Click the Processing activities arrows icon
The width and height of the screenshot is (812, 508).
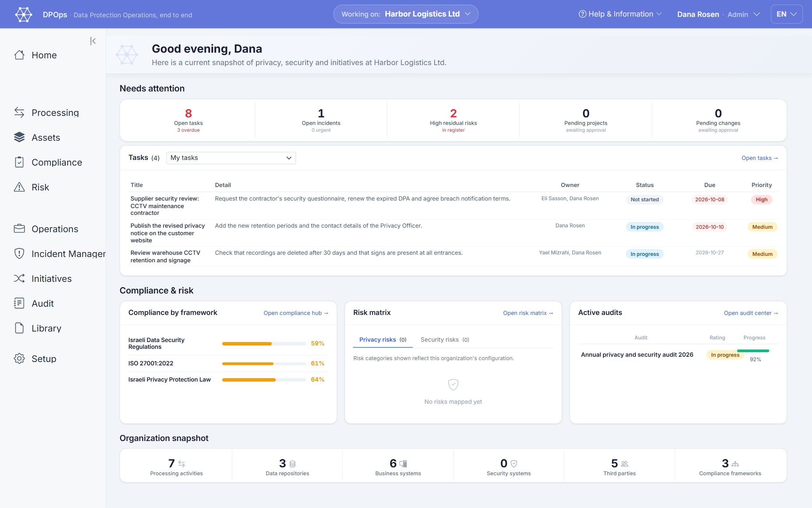(x=182, y=464)
